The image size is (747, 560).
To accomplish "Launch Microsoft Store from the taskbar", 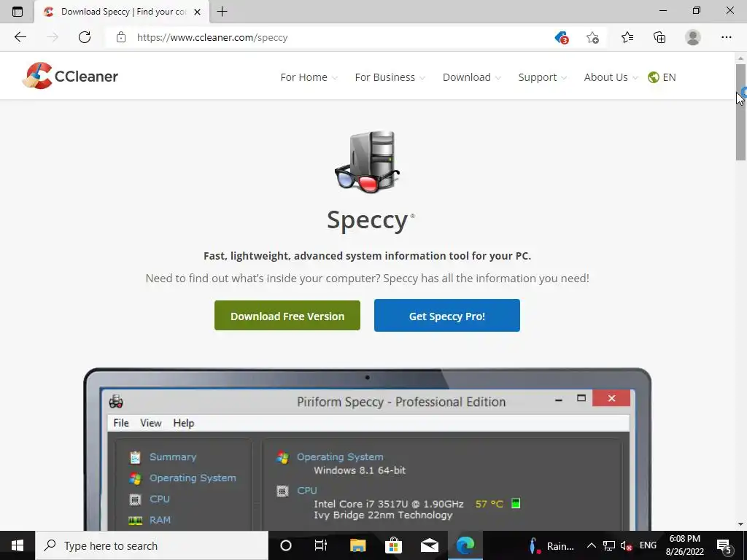I will [x=393, y=545].
